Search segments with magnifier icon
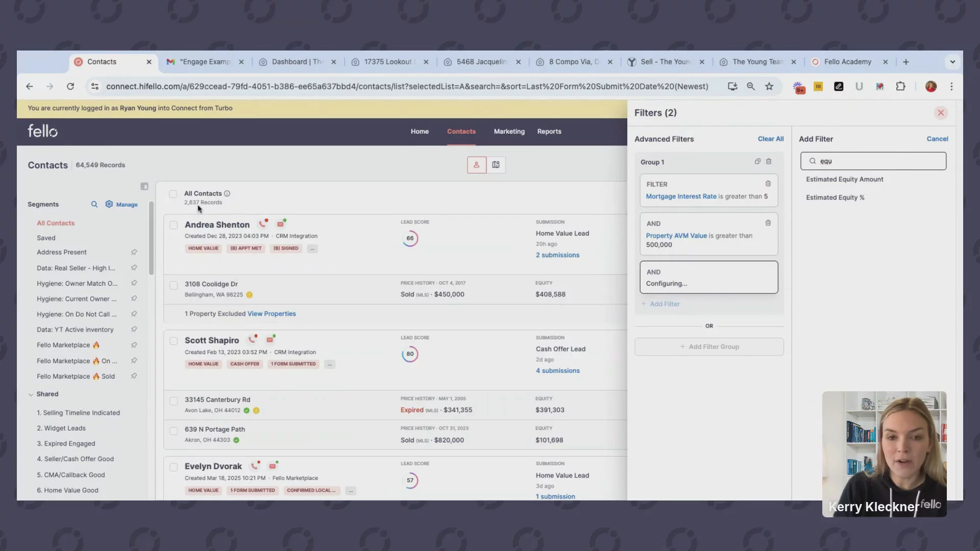Image resolution: width=980 pixels, height=551 pixels. [94, 204]
